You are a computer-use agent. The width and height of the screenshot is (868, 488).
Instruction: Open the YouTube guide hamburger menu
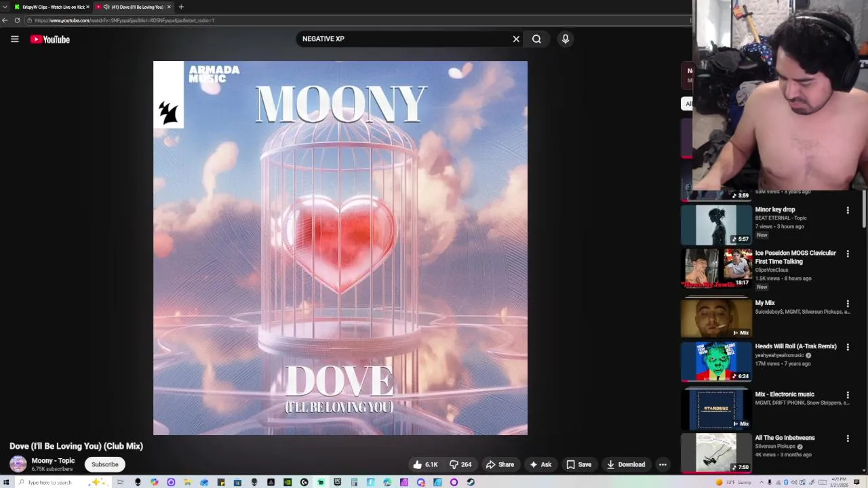tap(14, 39)
